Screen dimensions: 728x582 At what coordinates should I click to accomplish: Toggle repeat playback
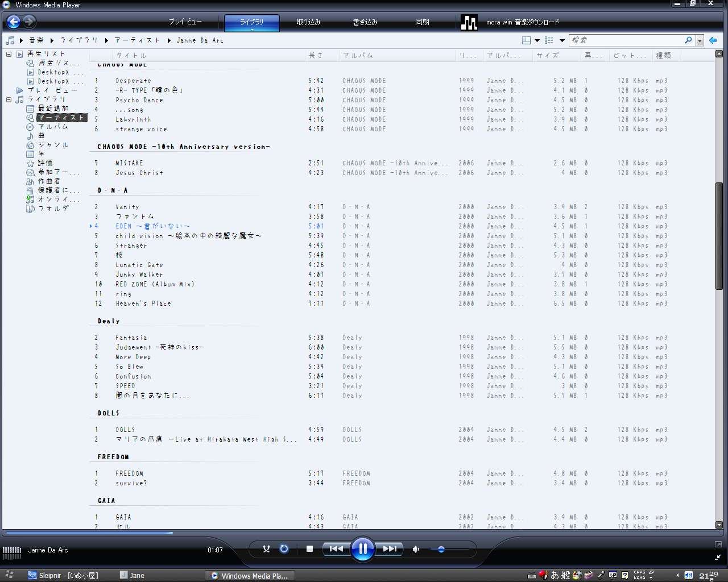(284, 549)
